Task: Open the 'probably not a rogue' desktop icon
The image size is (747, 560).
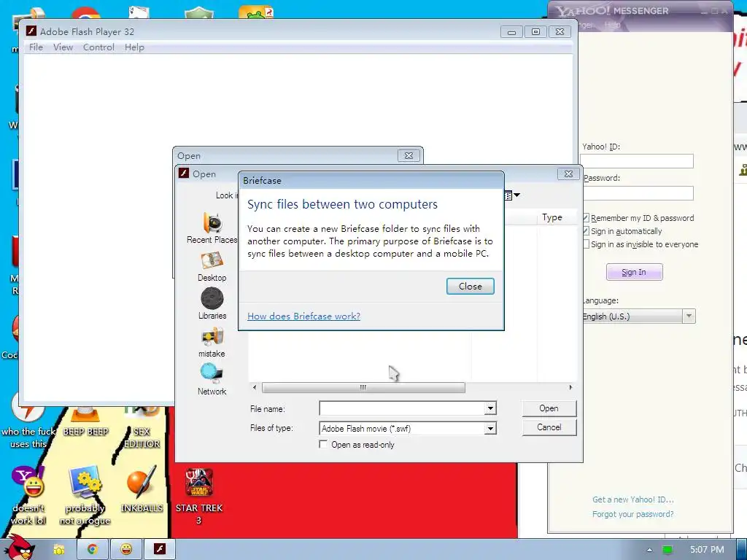Action: pos(85,495)
